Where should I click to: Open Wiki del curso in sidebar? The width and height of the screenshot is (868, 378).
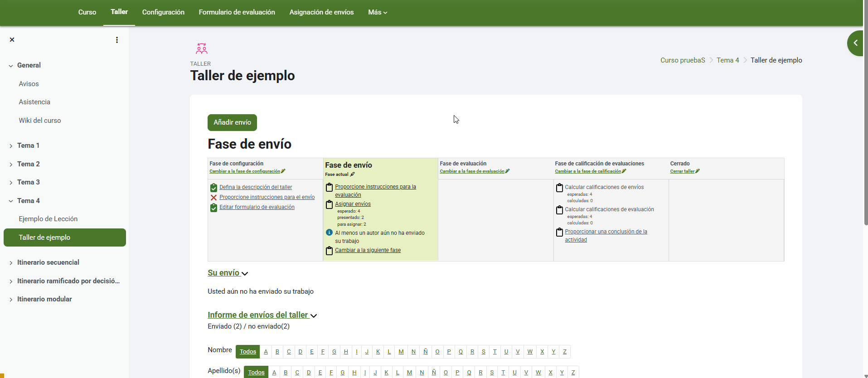[x=40, y=121]
